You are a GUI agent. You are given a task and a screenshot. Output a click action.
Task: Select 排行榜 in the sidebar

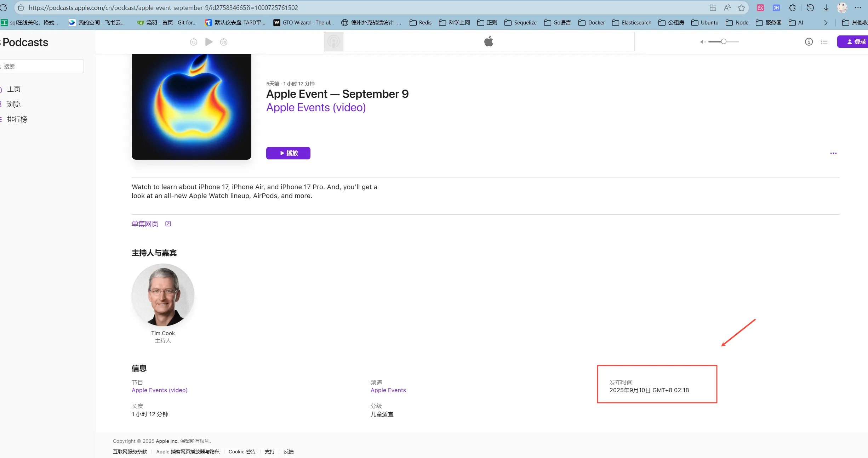pyautogui.click(x=17, y=119)
